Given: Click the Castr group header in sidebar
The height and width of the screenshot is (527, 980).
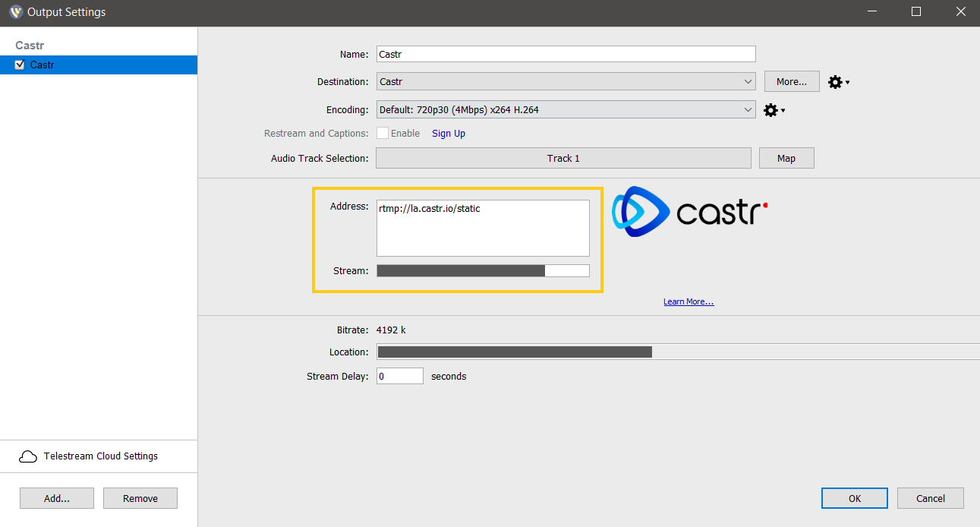Looking at the screenshot, I should pyautogui.click(x=30, y=46).
